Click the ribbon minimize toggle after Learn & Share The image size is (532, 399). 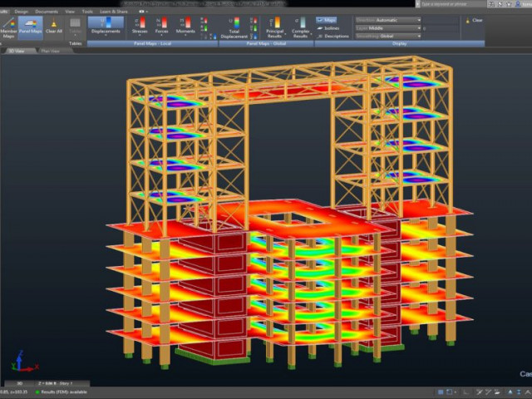point(142,12)
